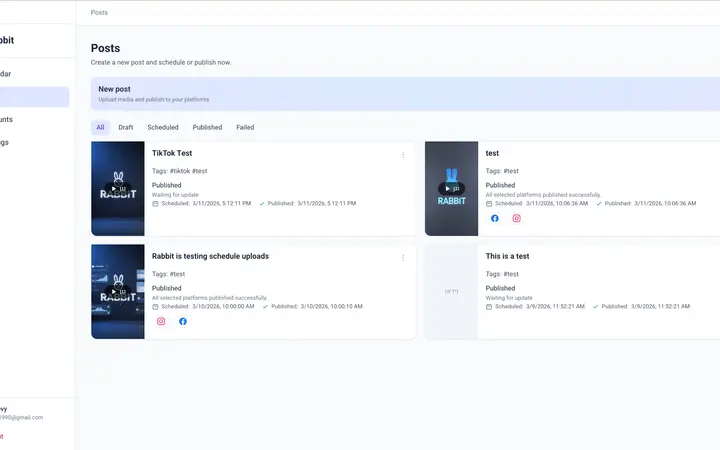
Task: Play the schedule uploads post video
Action: (x=118, y=292)
